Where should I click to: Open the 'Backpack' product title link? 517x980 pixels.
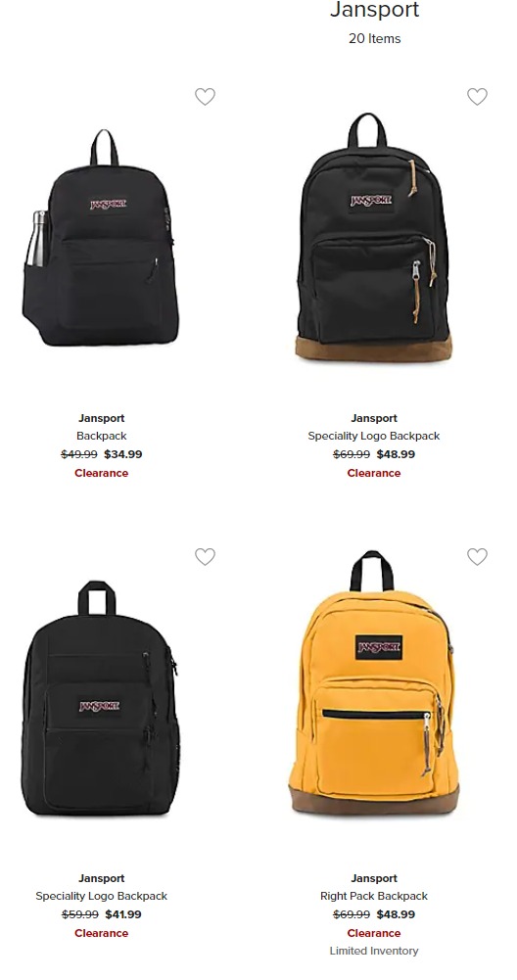point(101,436)
